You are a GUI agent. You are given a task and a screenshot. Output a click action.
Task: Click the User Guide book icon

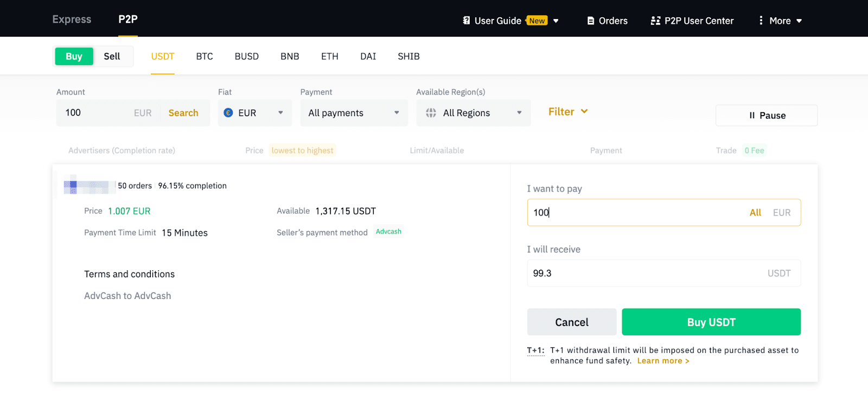466,21
